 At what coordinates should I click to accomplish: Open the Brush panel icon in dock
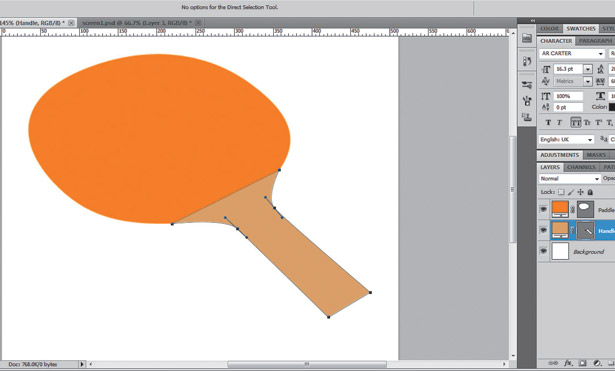coord(527,85)
